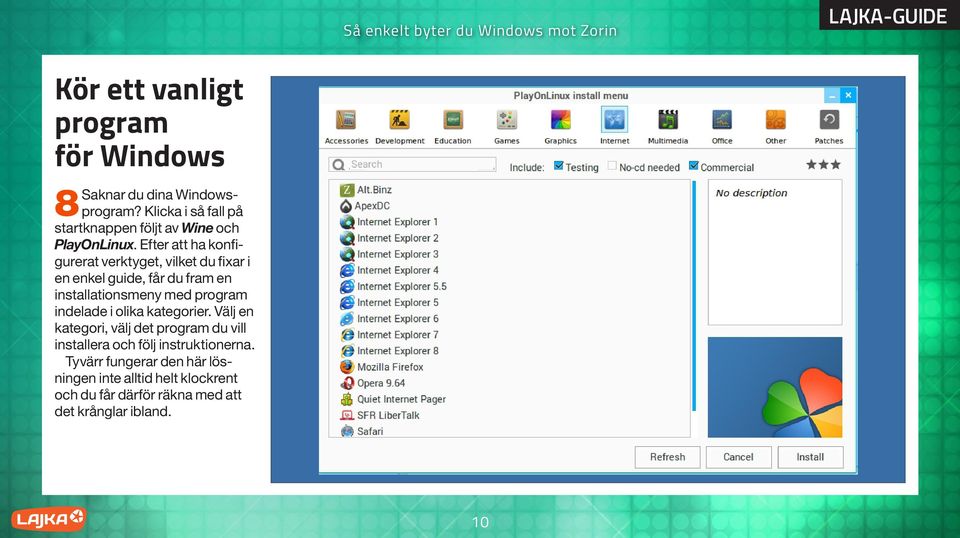The height and width of the screenshot is (538, 960).
Task: Select Internet Explorer 6 in list
Action: click(x=397, y=318)
